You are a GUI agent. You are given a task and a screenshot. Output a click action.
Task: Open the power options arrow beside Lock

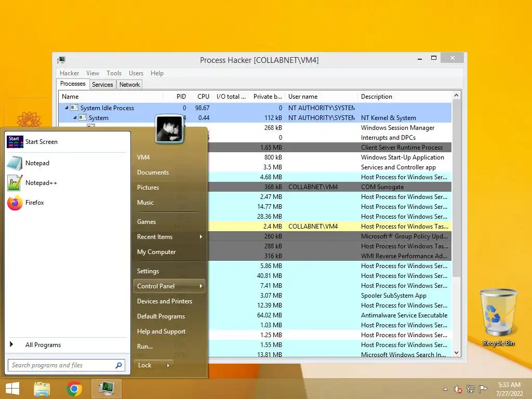[168, 365]
